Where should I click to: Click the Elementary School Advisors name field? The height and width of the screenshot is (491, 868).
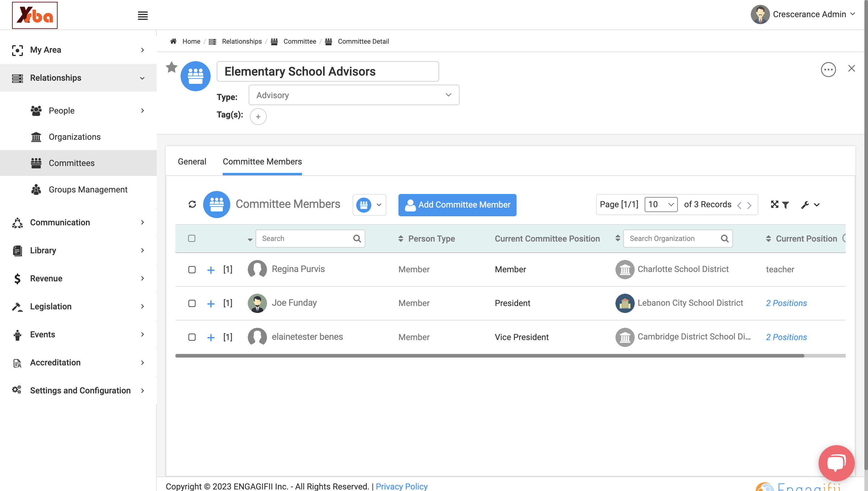click(x=328, y=71)
